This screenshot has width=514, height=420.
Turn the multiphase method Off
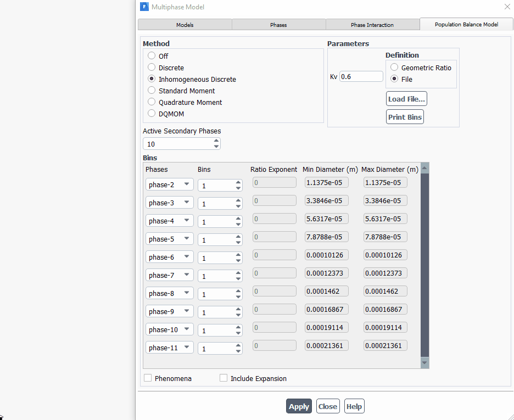coord(151,55)
